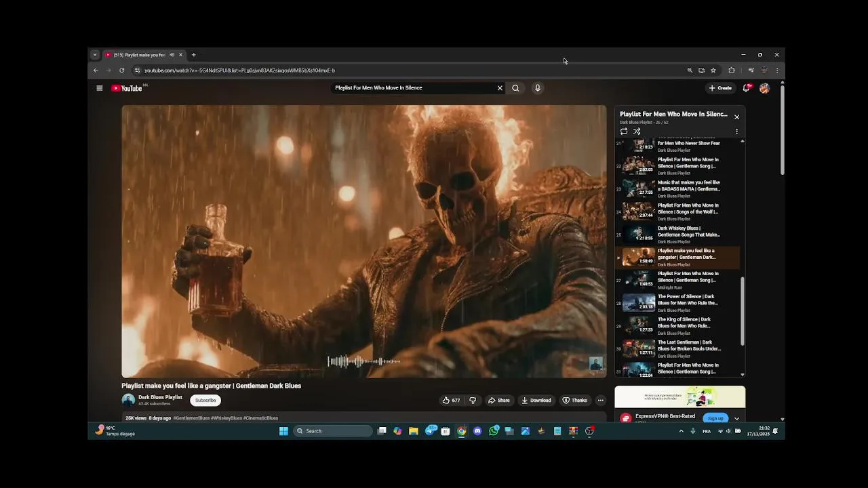868x488 pixels.
Task: Like the video with thumbs up
Action: (x=451, y=401)
